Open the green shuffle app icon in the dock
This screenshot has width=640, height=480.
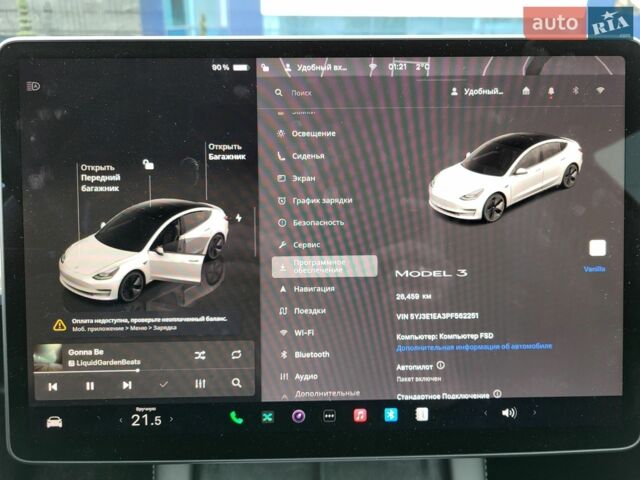coord(267,417)
